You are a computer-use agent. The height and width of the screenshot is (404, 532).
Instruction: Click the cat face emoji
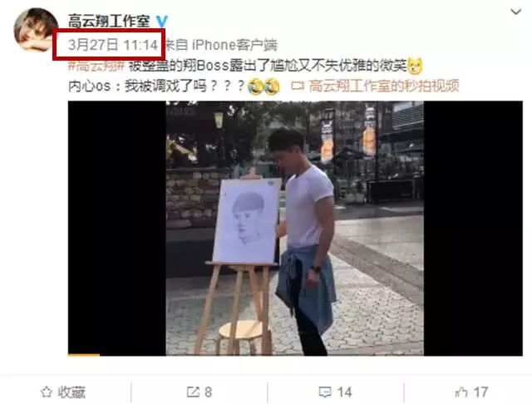click(x=415, y=67)
